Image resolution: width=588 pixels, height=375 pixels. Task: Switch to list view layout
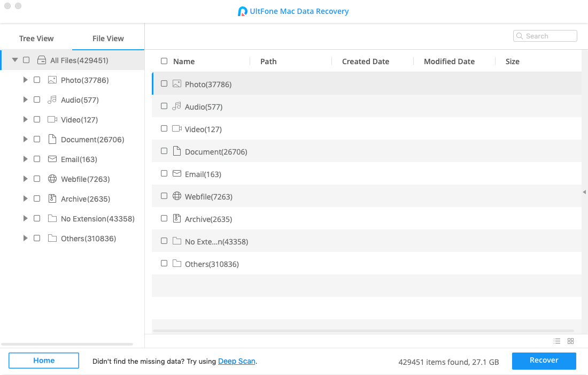557,341
